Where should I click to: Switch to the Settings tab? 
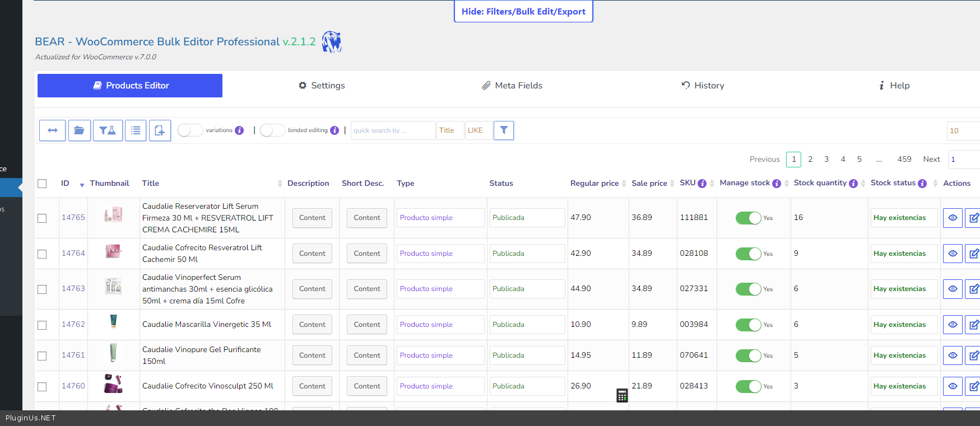pyautogui.click(x=322, y=86)
